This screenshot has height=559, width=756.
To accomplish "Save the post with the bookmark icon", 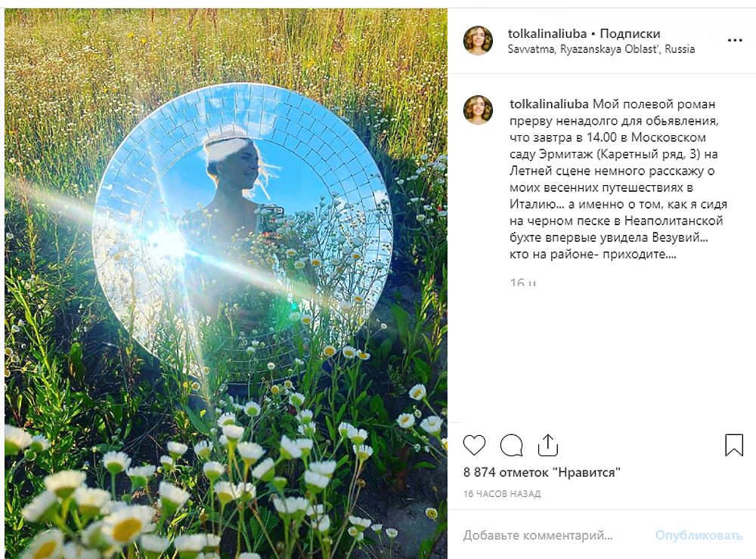I will click(x=734, y=445).
